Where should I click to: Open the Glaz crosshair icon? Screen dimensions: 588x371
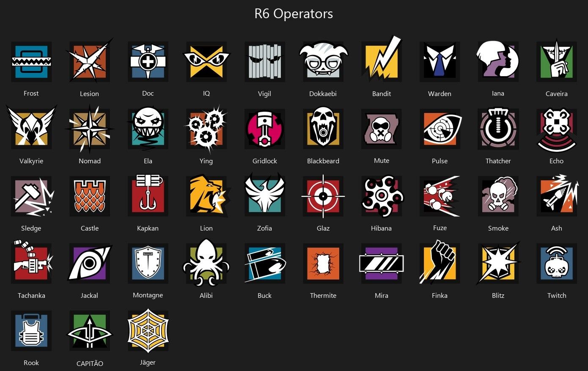pyautogui.click(x=323, y=196)
